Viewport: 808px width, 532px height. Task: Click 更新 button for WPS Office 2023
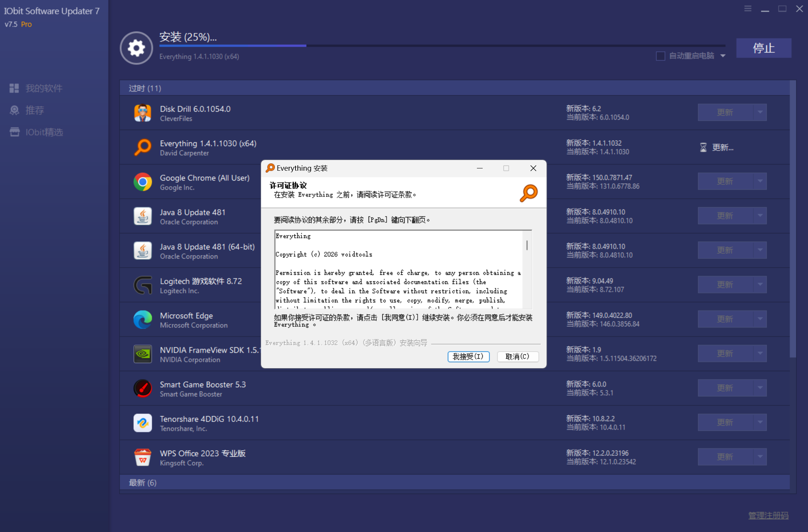(x=725, y=457)
